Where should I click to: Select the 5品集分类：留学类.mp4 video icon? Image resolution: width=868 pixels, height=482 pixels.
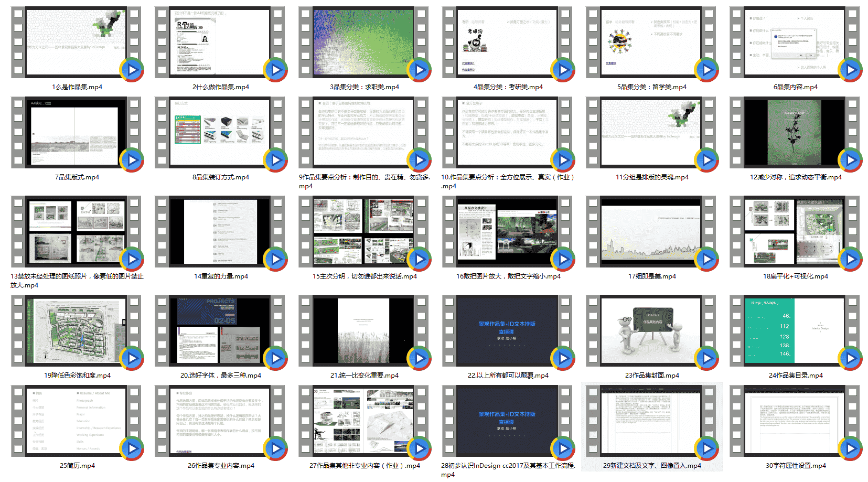(651, 42)
